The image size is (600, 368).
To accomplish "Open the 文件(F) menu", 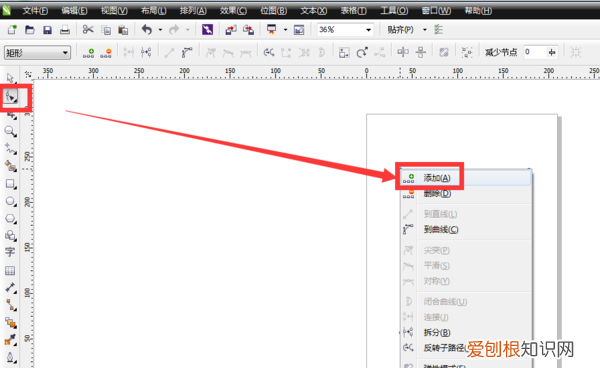I will 35,11.
